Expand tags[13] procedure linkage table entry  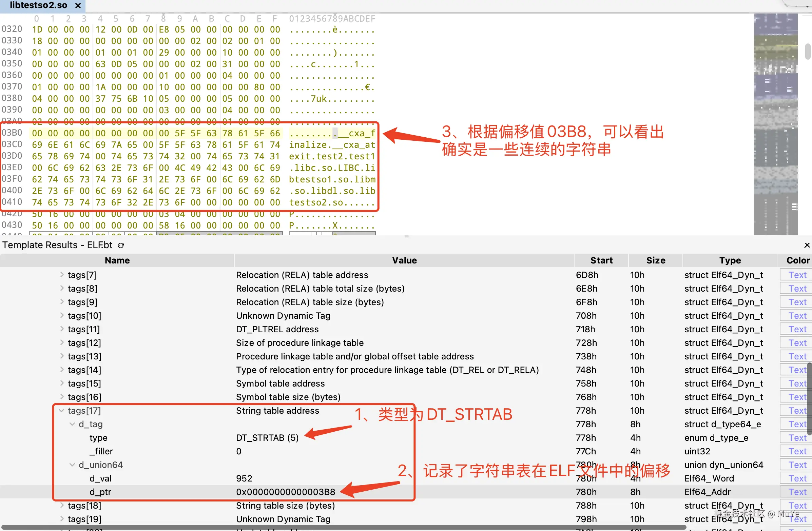click(61, 356)
